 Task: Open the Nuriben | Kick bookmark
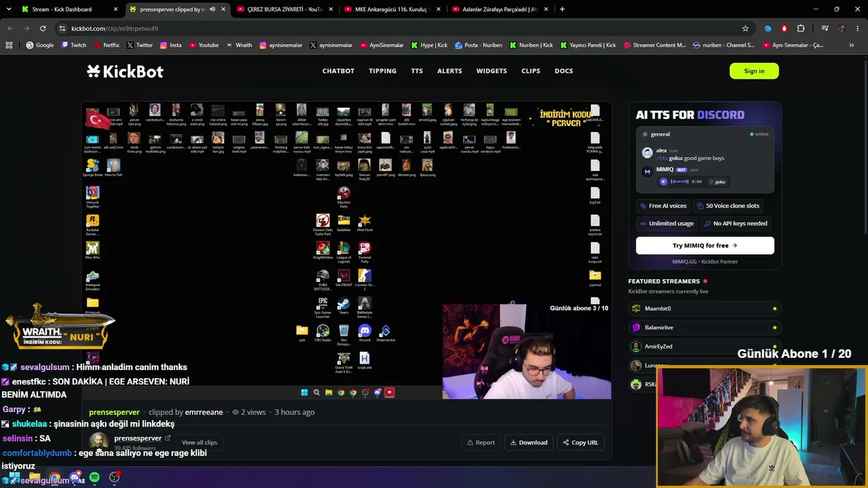pyautogui.click(x=531, y=45)
